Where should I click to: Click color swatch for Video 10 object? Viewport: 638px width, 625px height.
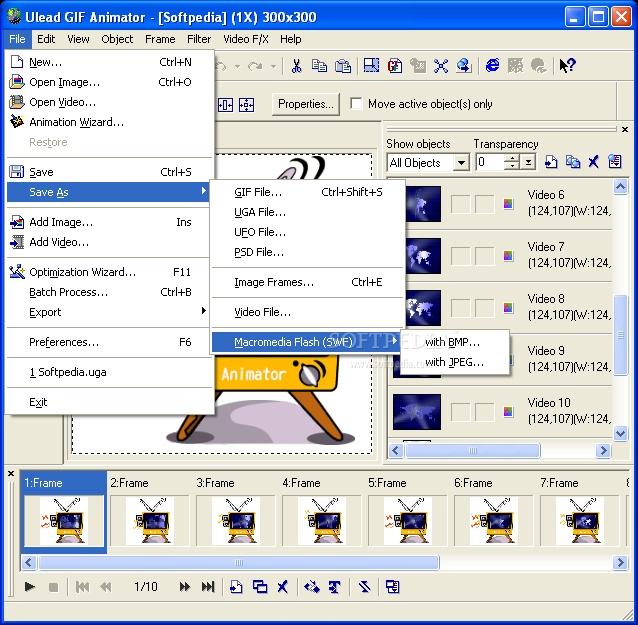tap(508, 412)
